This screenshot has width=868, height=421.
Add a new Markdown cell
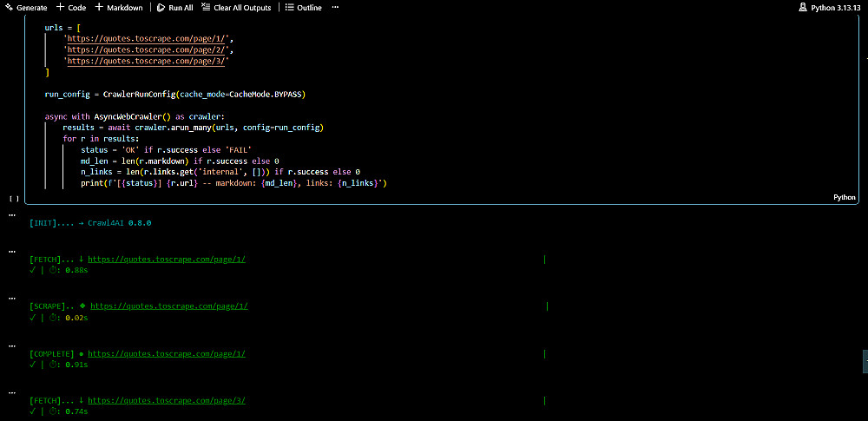118,8
